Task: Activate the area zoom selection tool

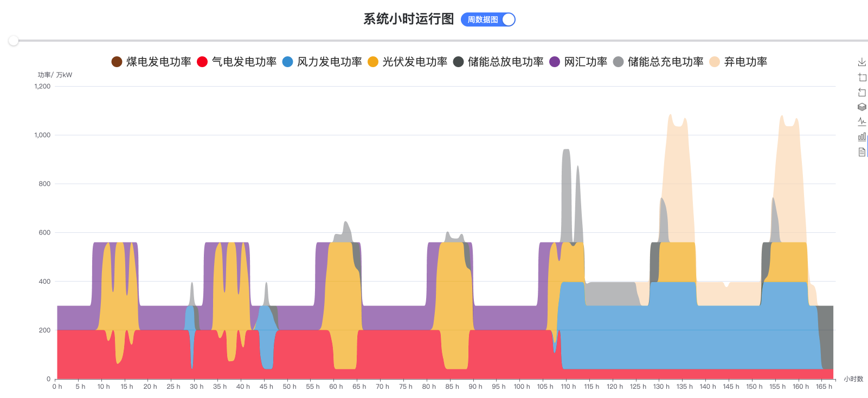Action: 861,77
